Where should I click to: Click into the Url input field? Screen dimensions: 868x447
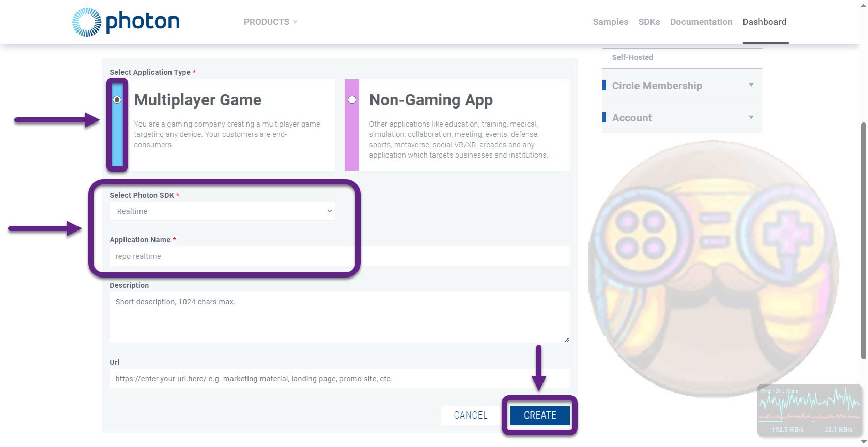tap(339, 379)
